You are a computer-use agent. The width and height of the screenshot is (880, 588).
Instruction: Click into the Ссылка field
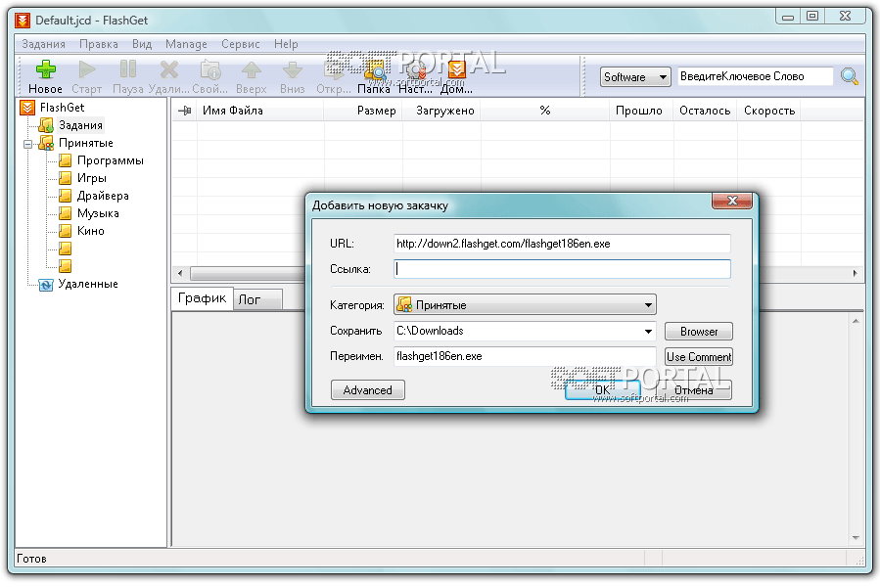point(562,269)
